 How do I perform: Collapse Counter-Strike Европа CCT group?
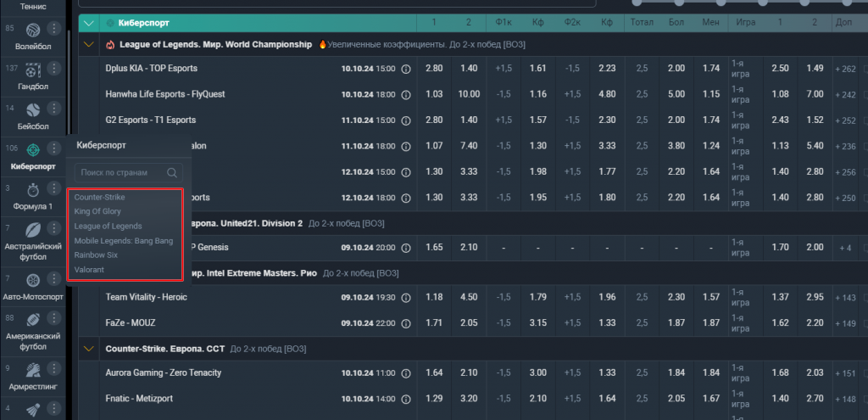point(88,349)
